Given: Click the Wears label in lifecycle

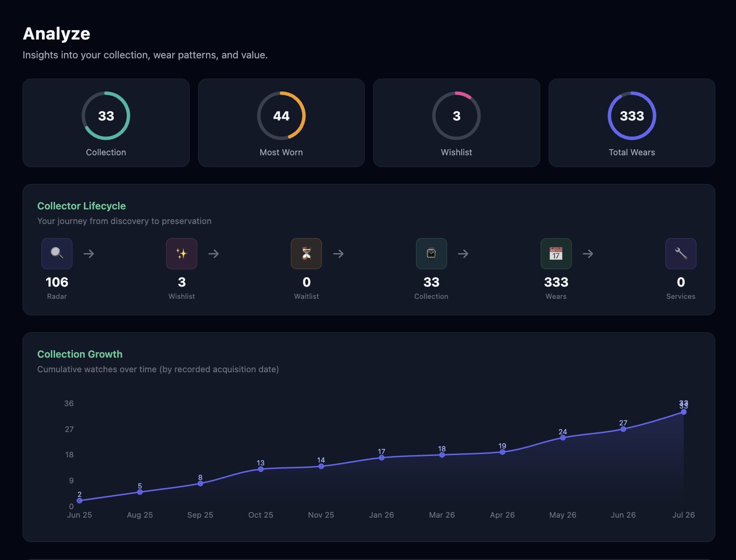Looking at the screenshot, I should 556,296.
